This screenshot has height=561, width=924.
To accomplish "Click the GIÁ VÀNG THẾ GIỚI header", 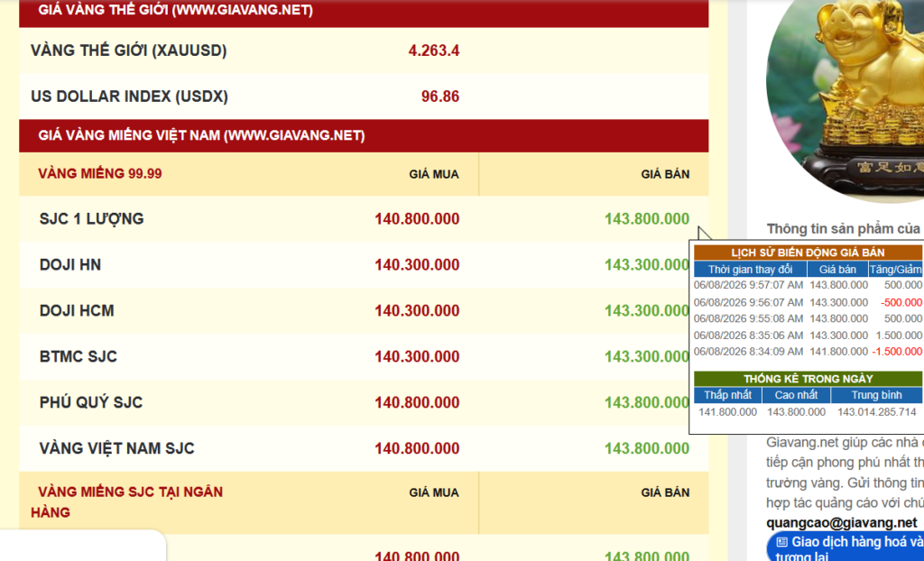I will [176, 10].
